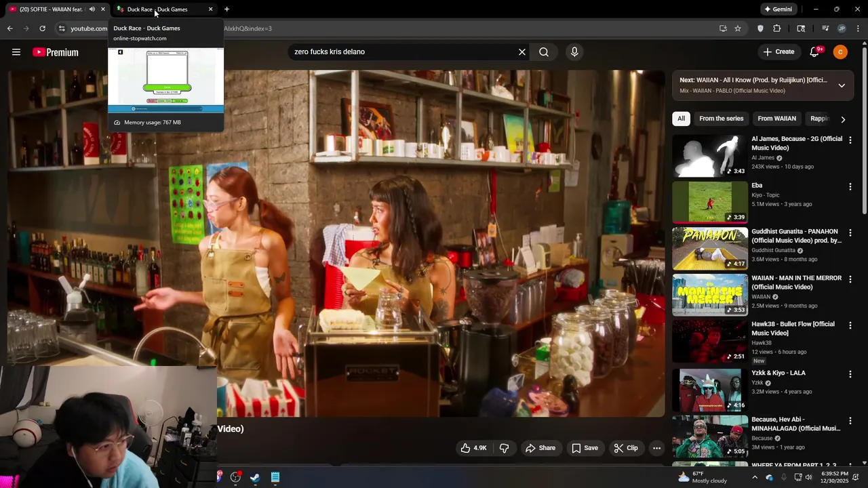Open options for Hawk38 Bullet Flow
This screenshot has width=868, height=488.
point(850,325)
